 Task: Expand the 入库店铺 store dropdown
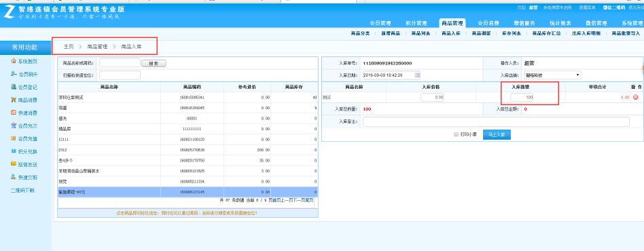pos(553,75)
